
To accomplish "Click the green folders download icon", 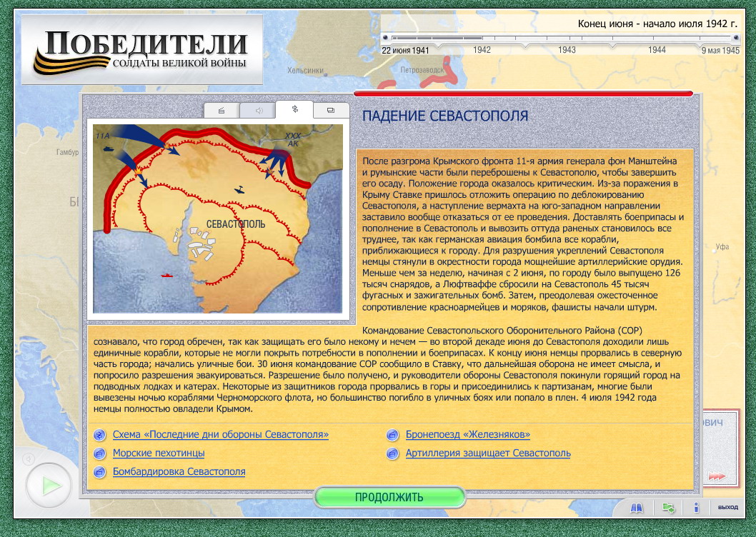I will point(668,508).
